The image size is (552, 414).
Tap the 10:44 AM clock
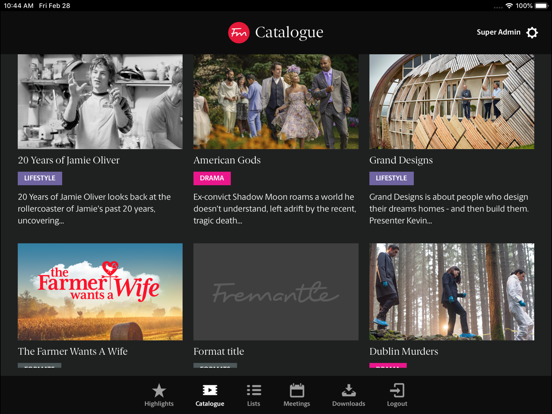click(18, 6)
